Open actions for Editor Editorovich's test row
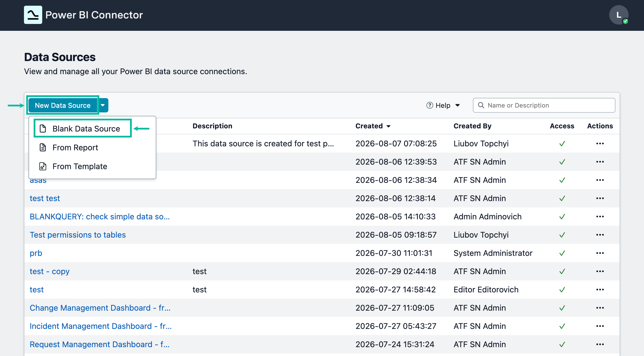644x356 pixels. click(x=600, y=290)
